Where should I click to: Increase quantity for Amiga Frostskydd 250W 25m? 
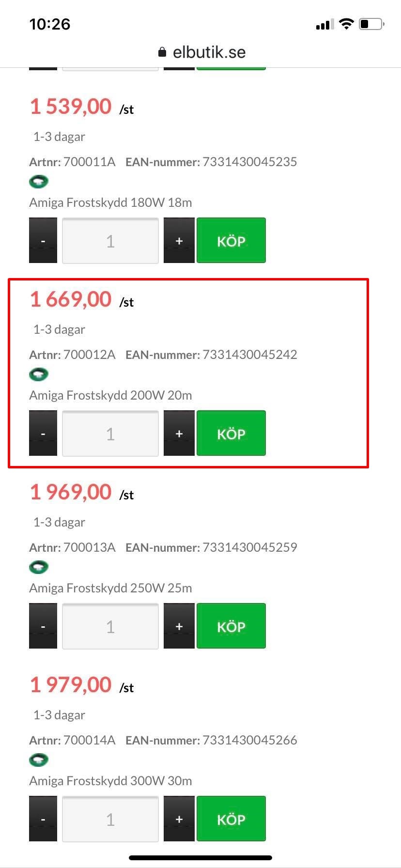(179, 626)
